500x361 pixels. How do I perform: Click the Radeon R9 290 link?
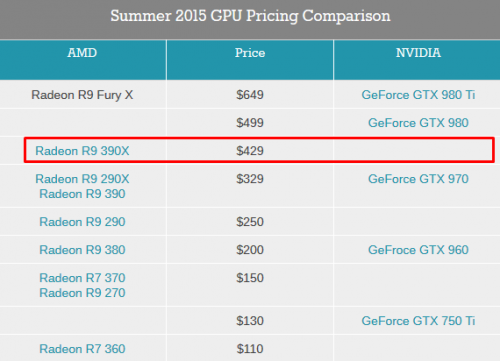pos(82,222)
